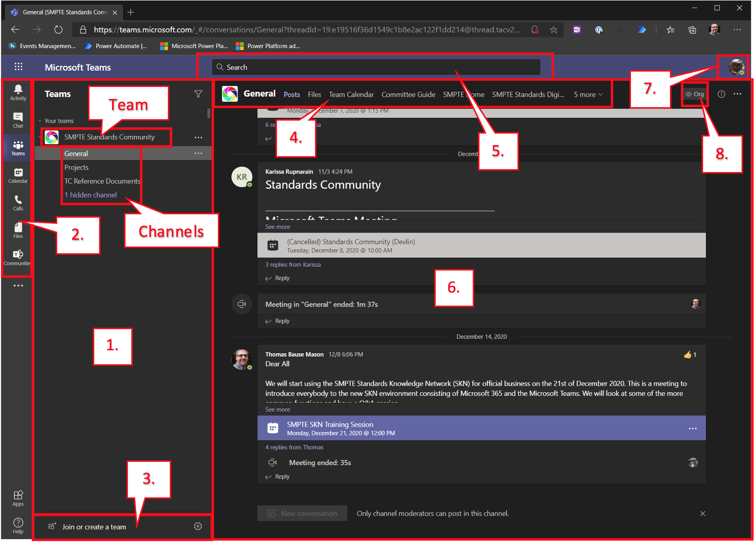Open the Chat icon in sidebar
Image resolution: width=756 pixels, height=543 pixels.
tap(18, 120)
